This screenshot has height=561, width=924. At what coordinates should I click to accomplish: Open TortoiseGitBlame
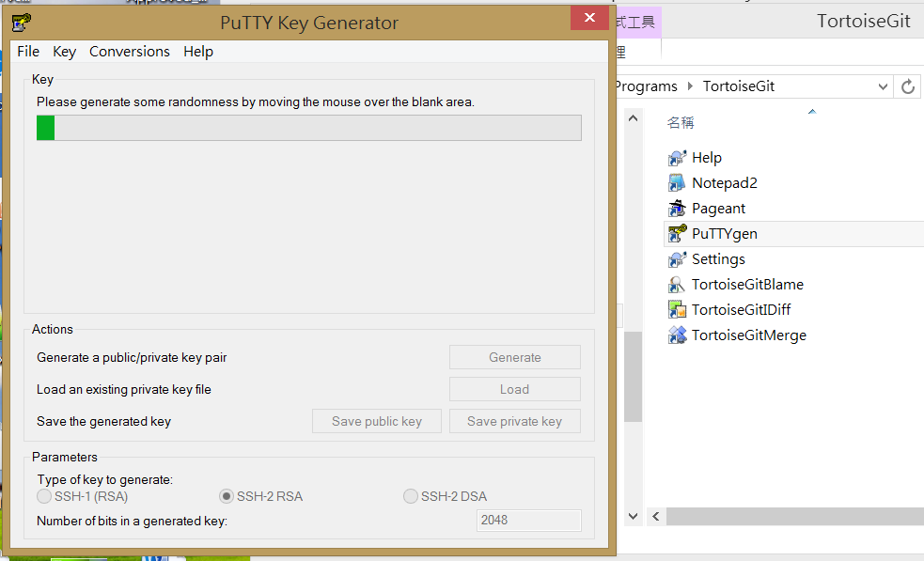coord(748,284)
